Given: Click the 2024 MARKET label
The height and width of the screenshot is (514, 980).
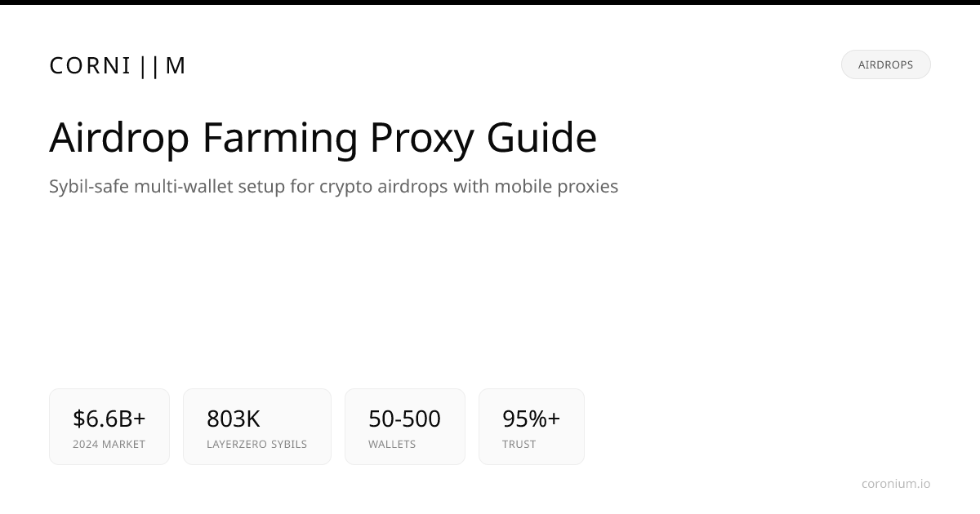Looking at the screenshot, I should click(109, 445).
